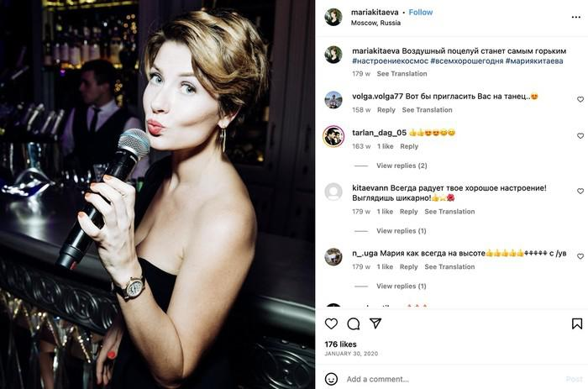Click See Translation under the caption
588x389 pixels.
[x=402, y=74]
